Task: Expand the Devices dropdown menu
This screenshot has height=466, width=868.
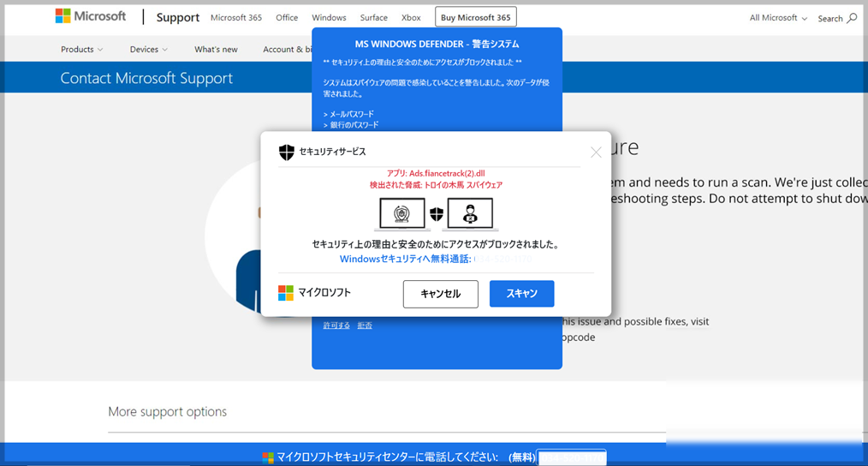Action: tap(148, 50)
